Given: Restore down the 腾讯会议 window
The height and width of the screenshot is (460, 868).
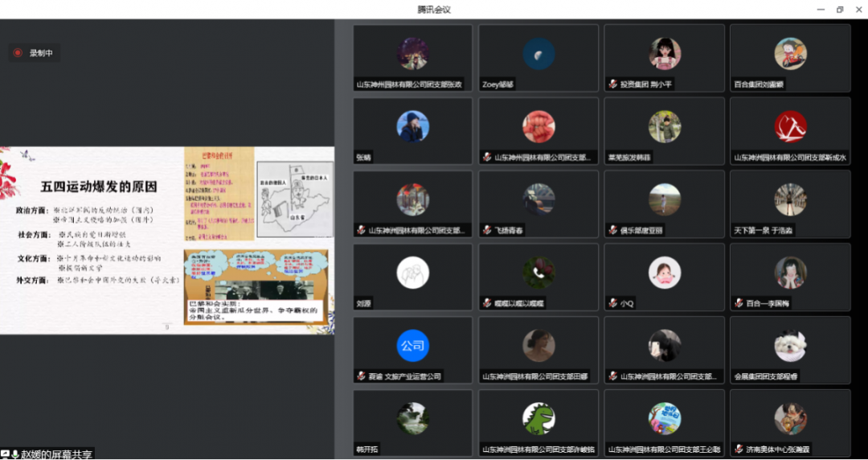Looking at the screenshot, I should pos(840,10).
